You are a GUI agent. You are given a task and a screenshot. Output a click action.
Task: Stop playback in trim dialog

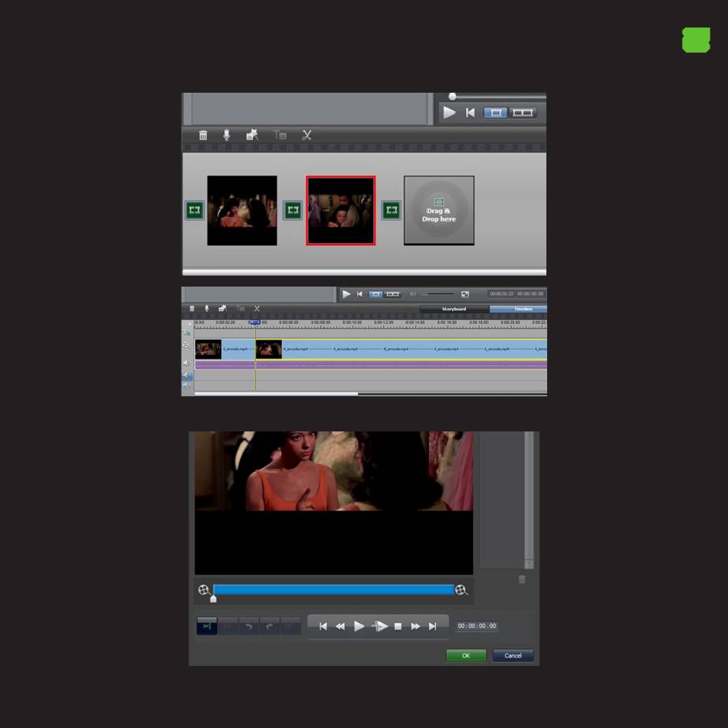(398, 626)
